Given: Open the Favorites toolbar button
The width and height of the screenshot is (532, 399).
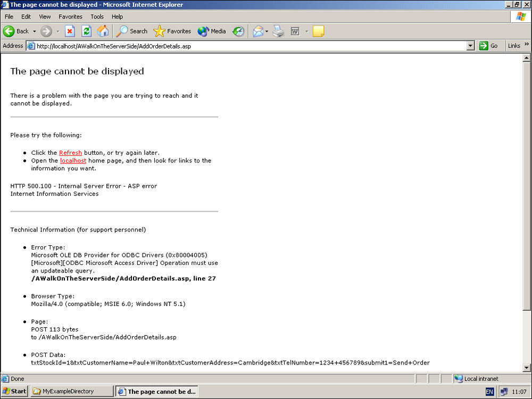Looking at the screenshot, I should 172,31.
